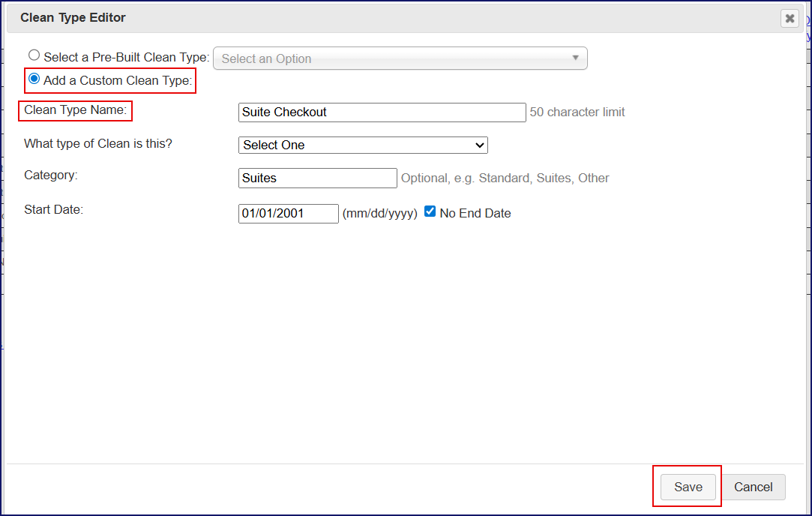The width and height of the screenshot is (812, 516).
Task: Click the 50 character limit hint
Action: point(577,112)
